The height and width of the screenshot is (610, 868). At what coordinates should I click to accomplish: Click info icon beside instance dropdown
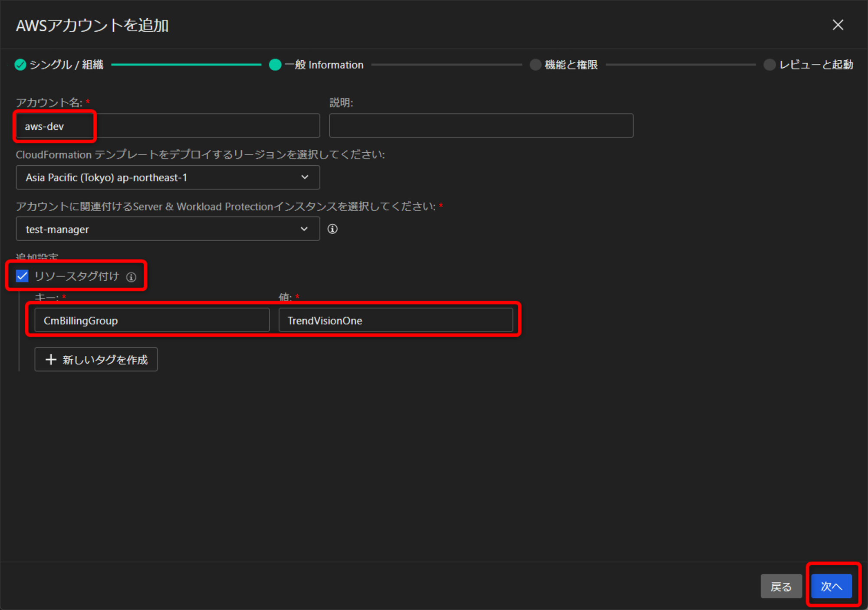pyautogui.click(x=332, y=229)
